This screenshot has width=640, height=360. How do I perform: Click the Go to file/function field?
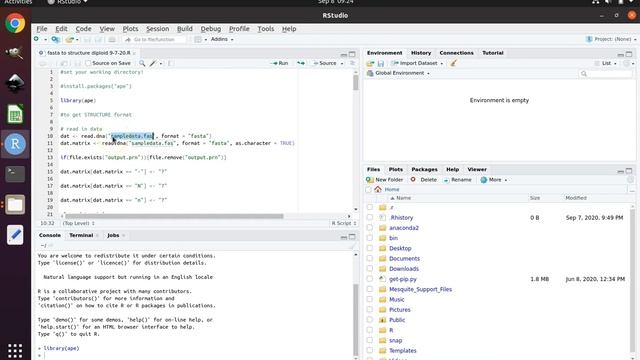click(x=154, y=40)
